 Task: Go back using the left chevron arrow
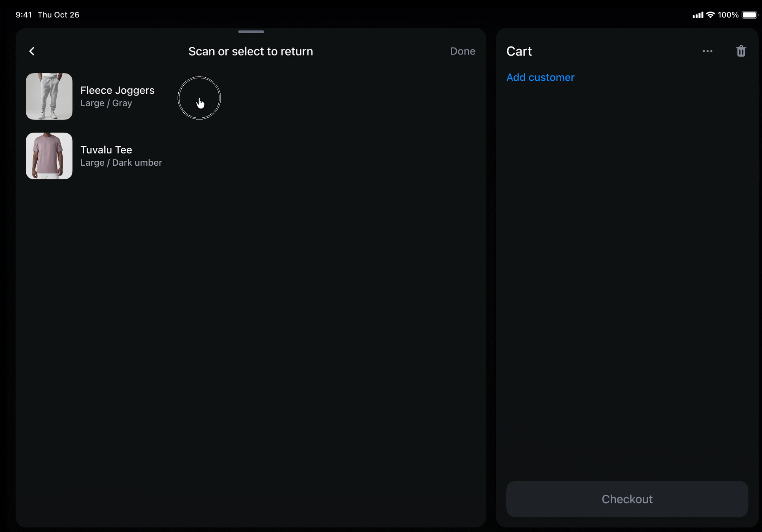pyautogui.click(x=32, y=51)
